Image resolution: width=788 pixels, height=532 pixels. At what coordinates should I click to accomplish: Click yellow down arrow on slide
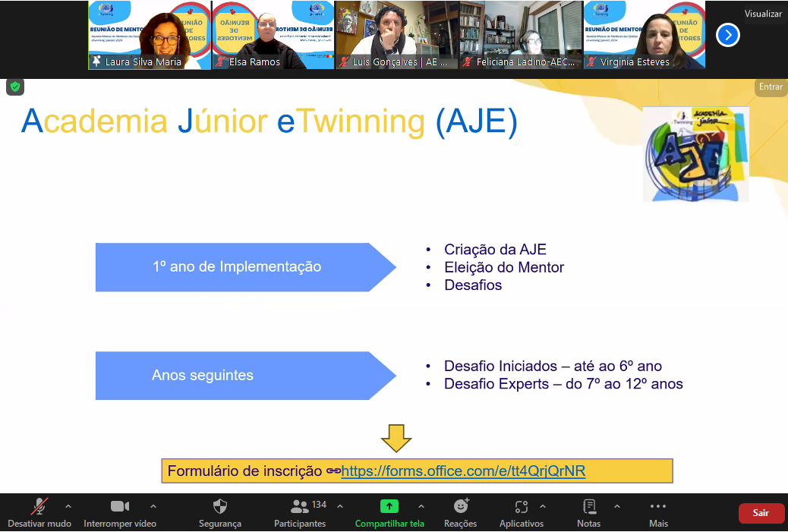(x=396, y=438)
